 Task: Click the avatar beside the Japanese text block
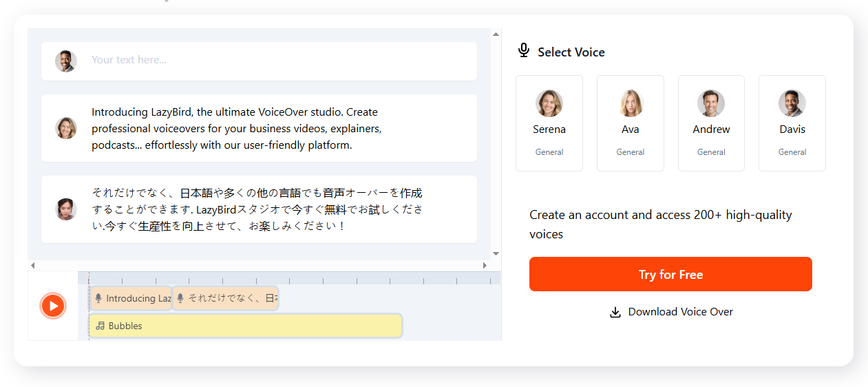[x=66, y=209]
